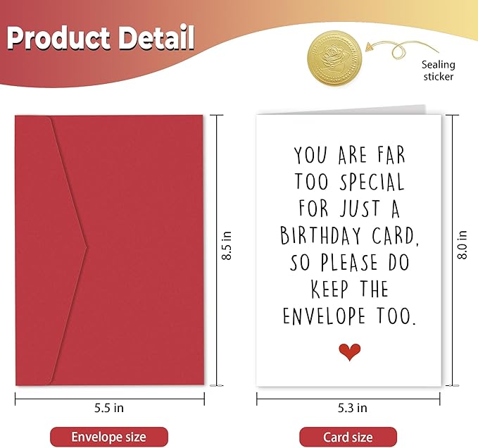This screenshot has width=478, height=448.
Task: Click the Sealing sticker caption text
Action: 438,70
